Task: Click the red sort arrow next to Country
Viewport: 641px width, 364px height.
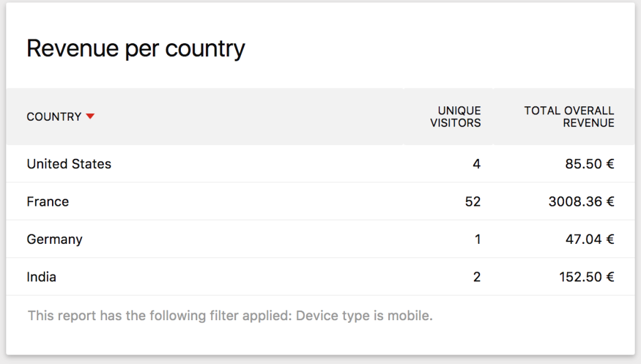Action: [x=90, y=116]
